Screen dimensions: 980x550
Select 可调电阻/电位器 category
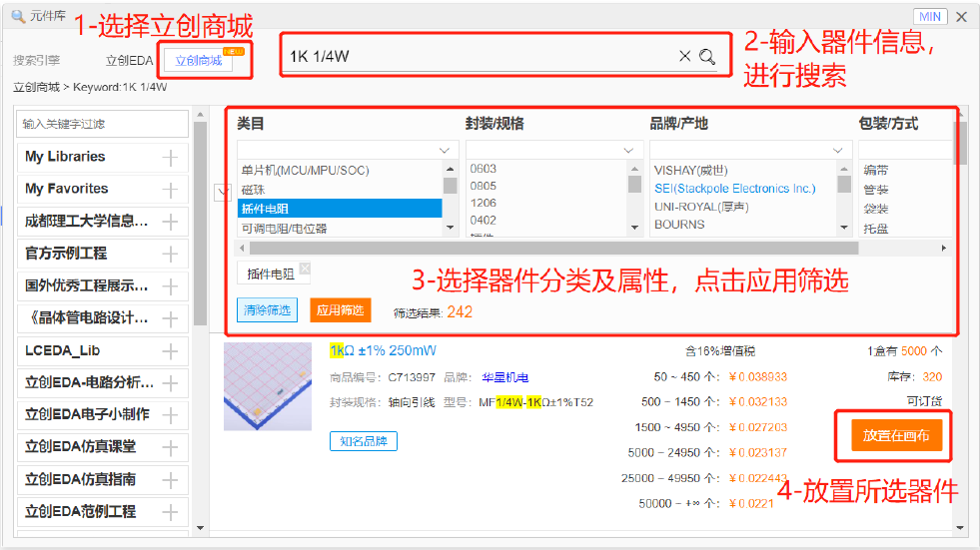coord(284,229)
